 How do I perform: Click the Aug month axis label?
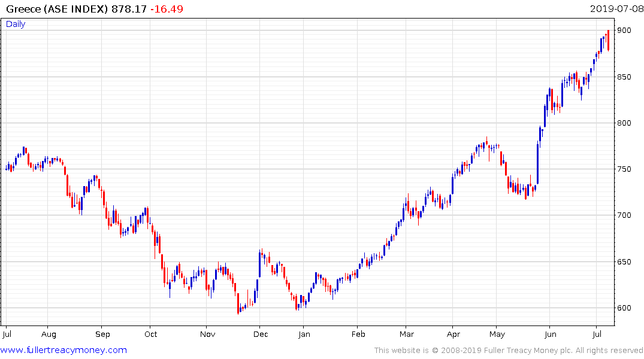[49, 334]
